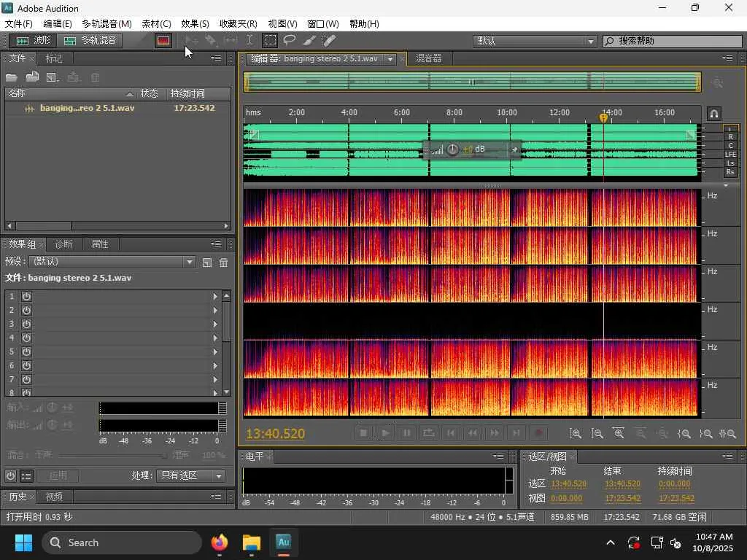This screenshot has width=747, height=560.
Task: Toggle power for effect slot 4
Action: pyautogui.click(x=26, y=338)
